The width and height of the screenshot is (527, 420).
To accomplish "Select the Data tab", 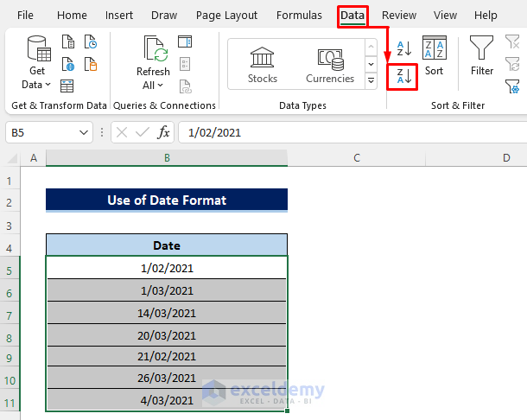I will tap(352, 16).
